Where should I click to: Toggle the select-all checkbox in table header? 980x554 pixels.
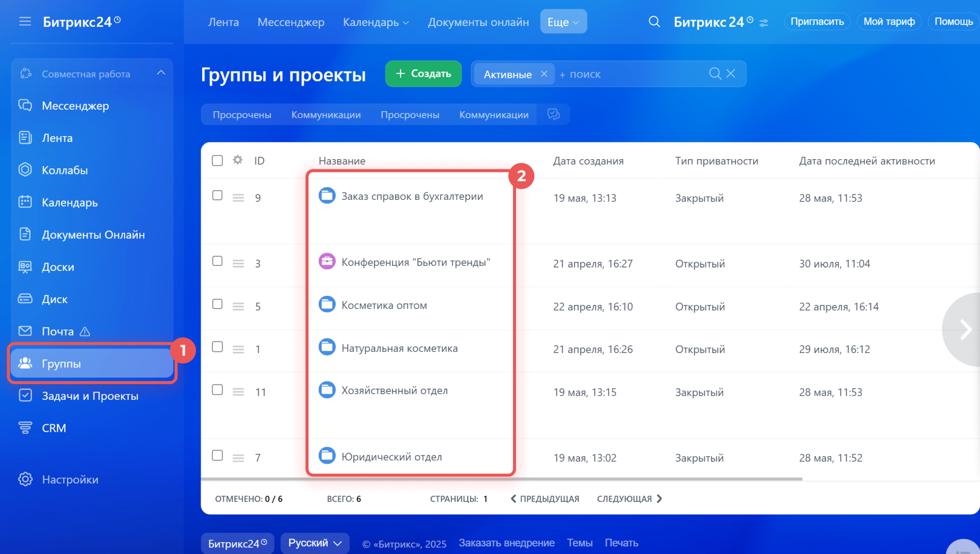(217, 160)
